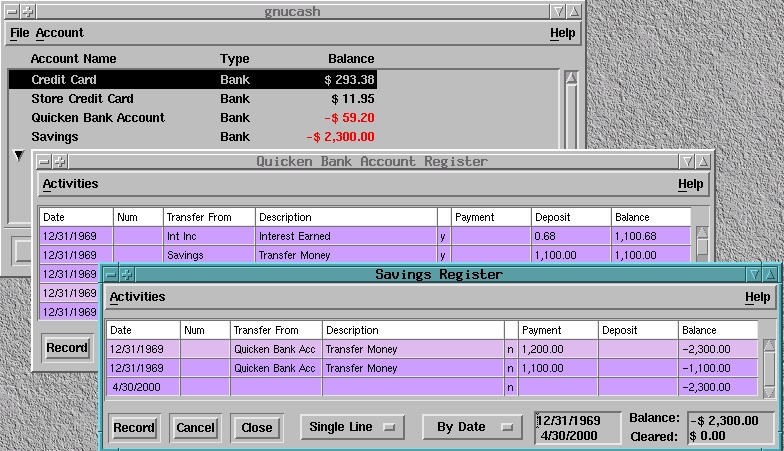Screen dimensions: 784x451
Task: Maximize the Savings Register window
Action: [772, 274]
